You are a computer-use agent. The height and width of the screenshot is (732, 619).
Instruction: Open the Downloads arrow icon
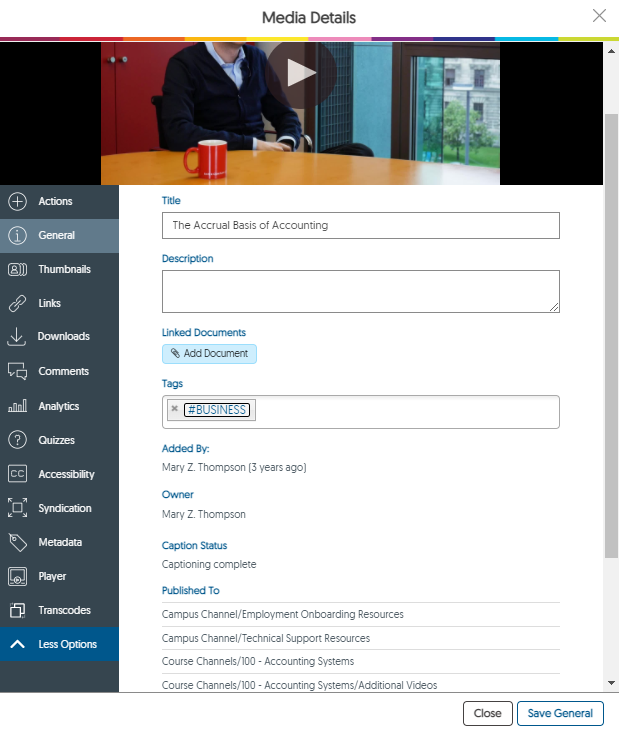point(17,337)
